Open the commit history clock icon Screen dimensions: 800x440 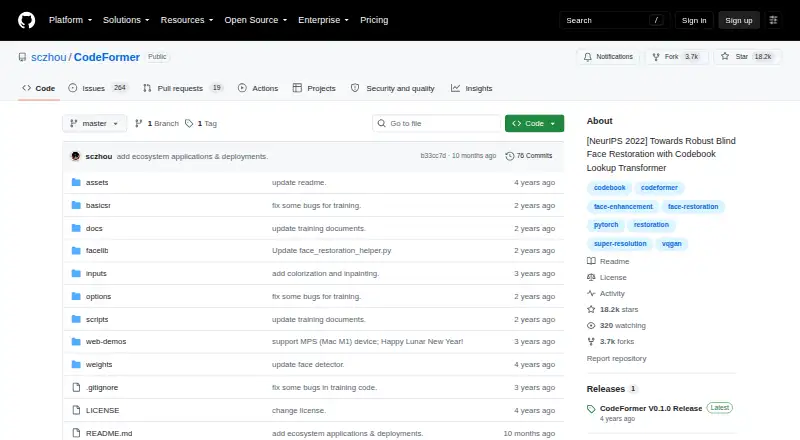tap(509, 156)
